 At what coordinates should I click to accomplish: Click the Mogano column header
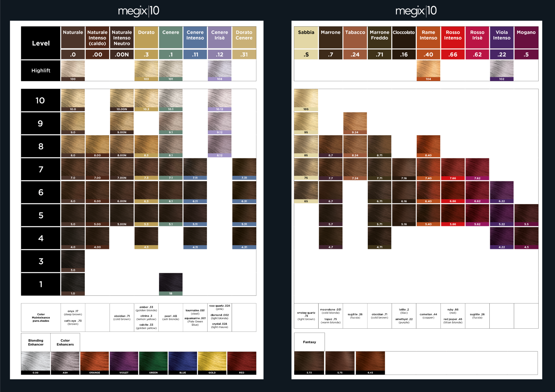[x=526, y=37]
